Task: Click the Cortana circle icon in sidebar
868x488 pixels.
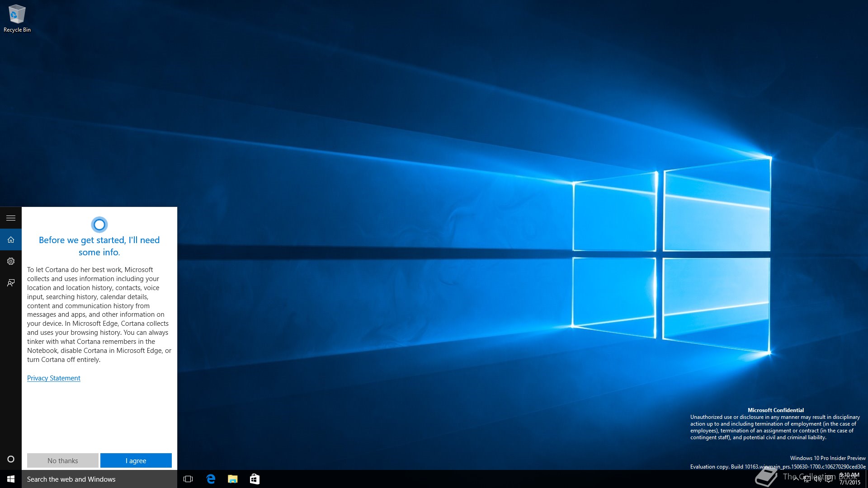Action: 11,459
